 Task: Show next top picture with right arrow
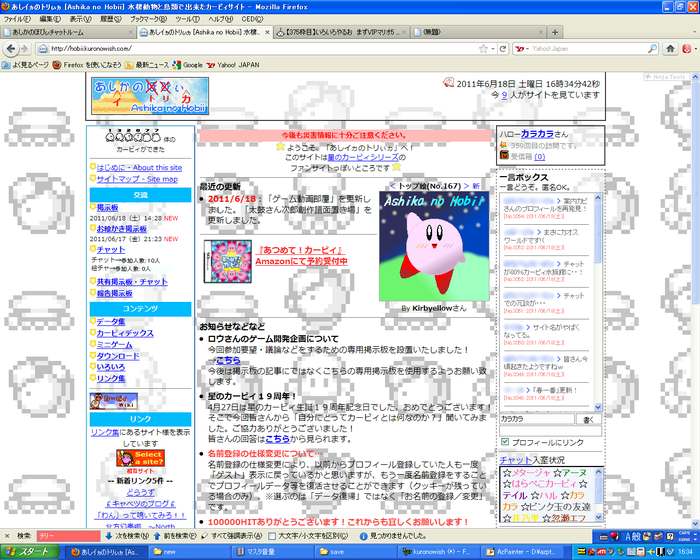tap(466, 186)
